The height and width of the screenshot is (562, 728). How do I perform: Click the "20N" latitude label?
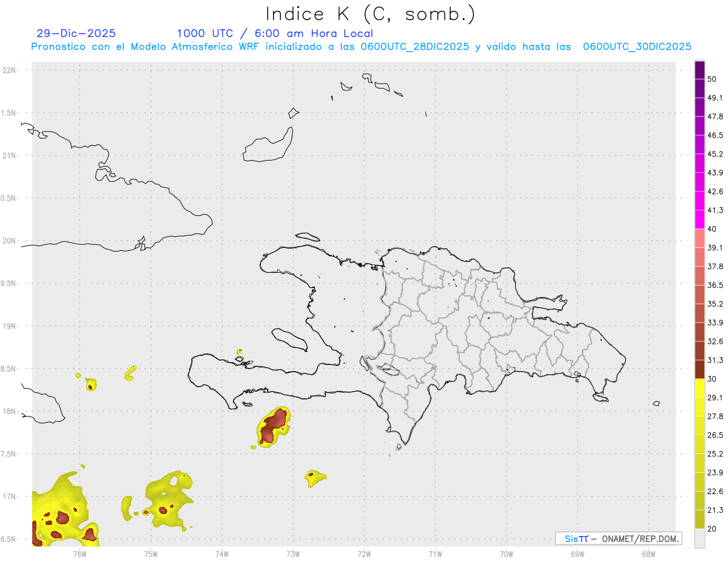10,241
